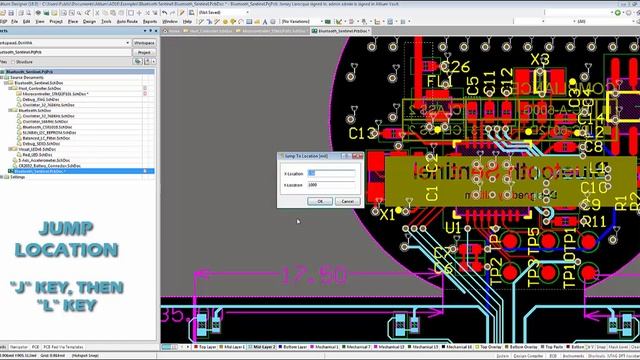Image resolution: width=640 pixels, height=360 pixels.
Task: Collapse the Visual_LEDx6.SchDoc tree node
Action: [x=10, y=149]
